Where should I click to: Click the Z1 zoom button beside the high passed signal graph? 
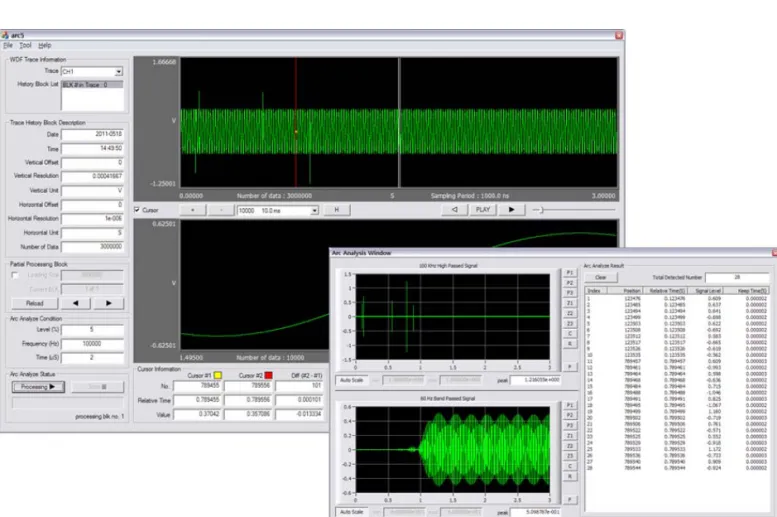pyautogui.click(x=569, y=303)
